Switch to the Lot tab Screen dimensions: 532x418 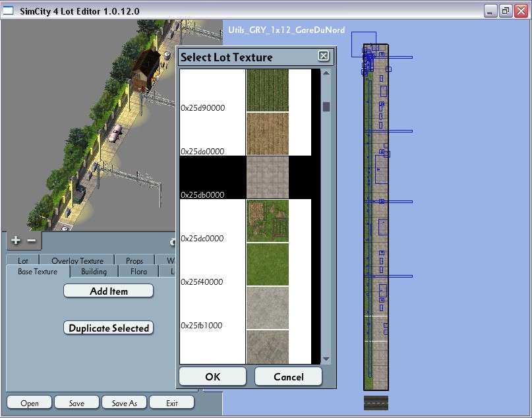coord(22,260)
